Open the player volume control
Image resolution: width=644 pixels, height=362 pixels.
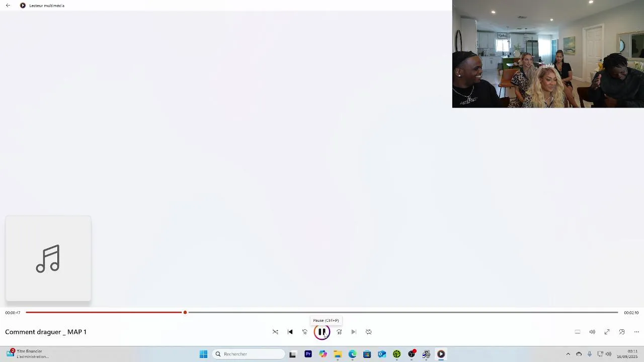click(x=592, y=332)
